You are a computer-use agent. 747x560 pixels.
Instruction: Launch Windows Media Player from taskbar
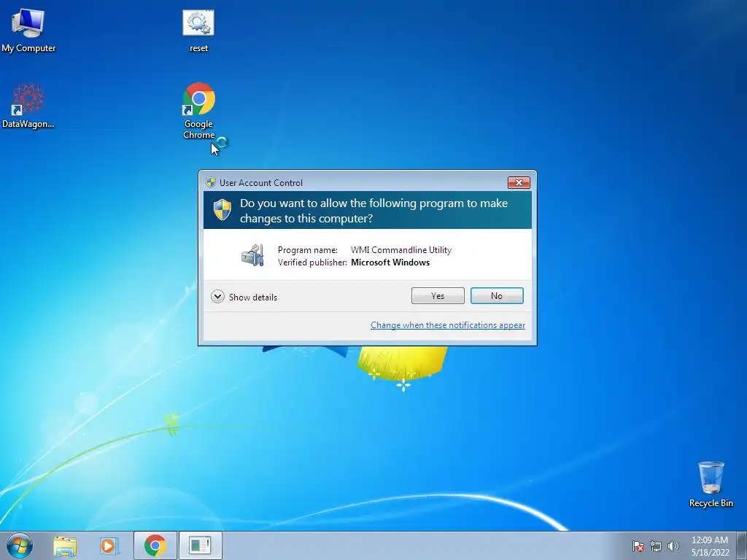(109, 545)
